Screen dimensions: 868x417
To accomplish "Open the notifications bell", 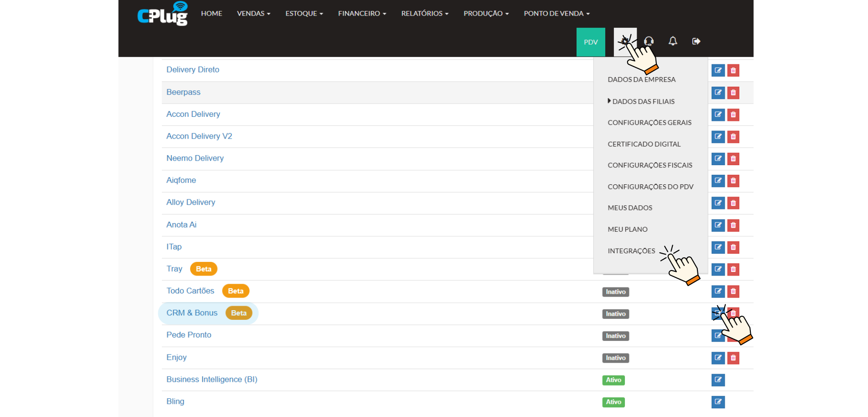I will 673,42.
